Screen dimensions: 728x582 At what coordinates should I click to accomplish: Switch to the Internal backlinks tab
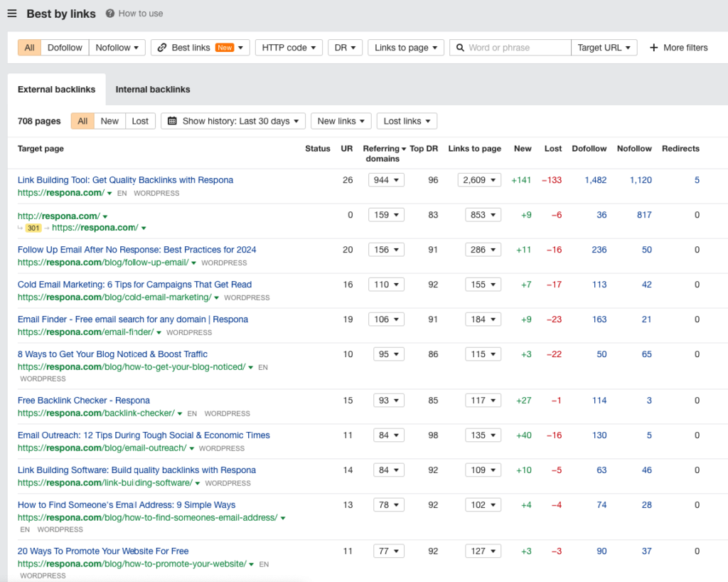pos(153,90)
